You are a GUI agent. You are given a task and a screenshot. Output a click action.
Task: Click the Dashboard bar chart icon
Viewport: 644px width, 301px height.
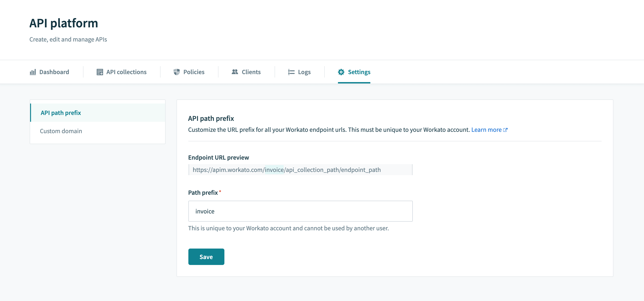34,72
